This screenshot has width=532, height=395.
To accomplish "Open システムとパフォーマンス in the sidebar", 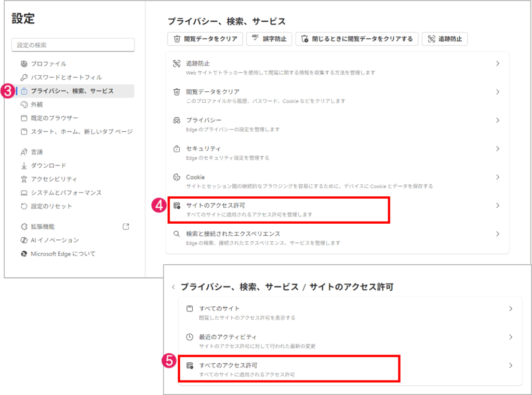I will 66,193.
